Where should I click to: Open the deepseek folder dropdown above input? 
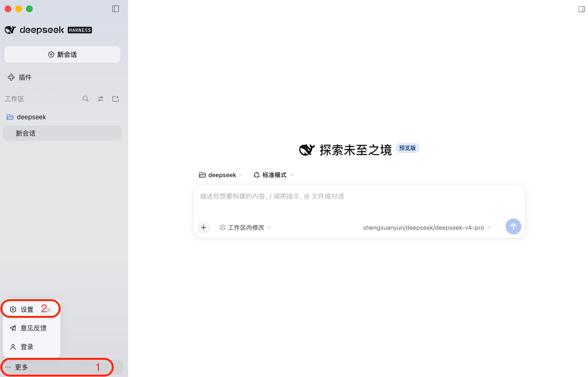[221, 175]
